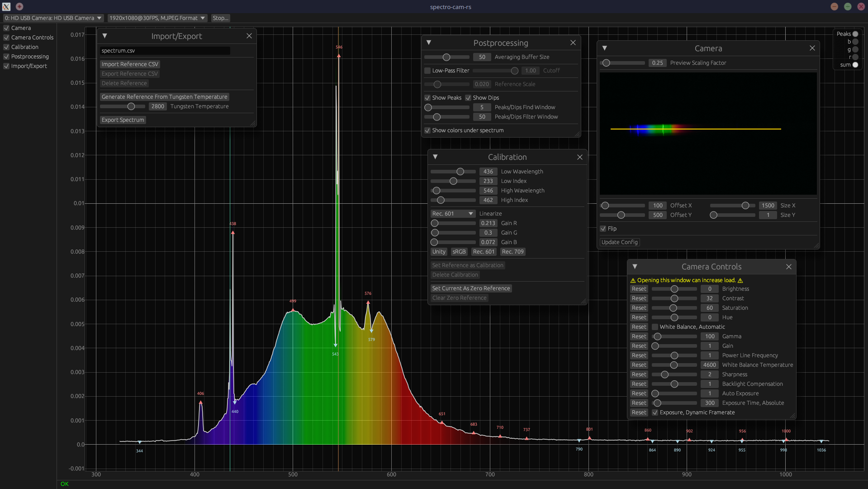Reset the Sharpness control
This screenshot has width=868, height=489.
[639, 374]
